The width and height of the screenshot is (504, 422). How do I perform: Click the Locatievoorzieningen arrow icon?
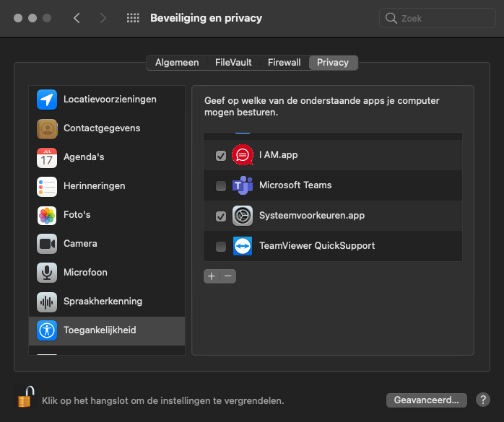point(47,100)
